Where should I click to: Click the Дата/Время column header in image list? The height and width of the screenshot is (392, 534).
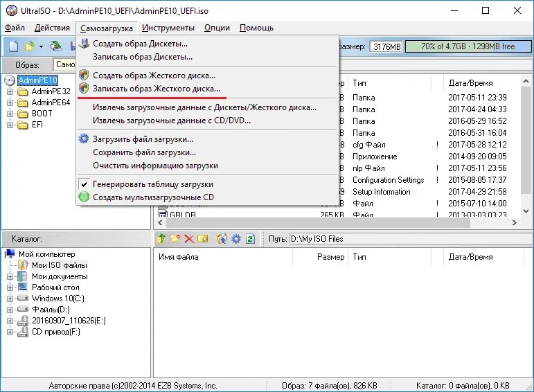[x=482, y=82]
